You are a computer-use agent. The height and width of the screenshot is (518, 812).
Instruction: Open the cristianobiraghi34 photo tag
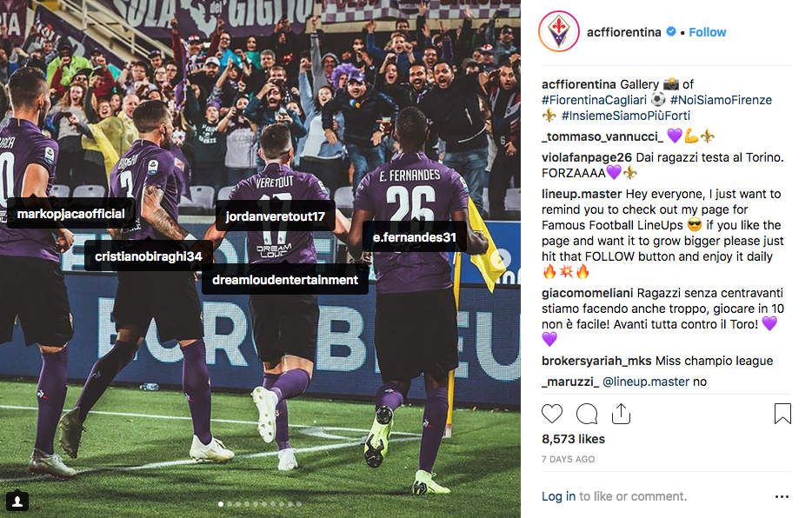pos(148,256)
